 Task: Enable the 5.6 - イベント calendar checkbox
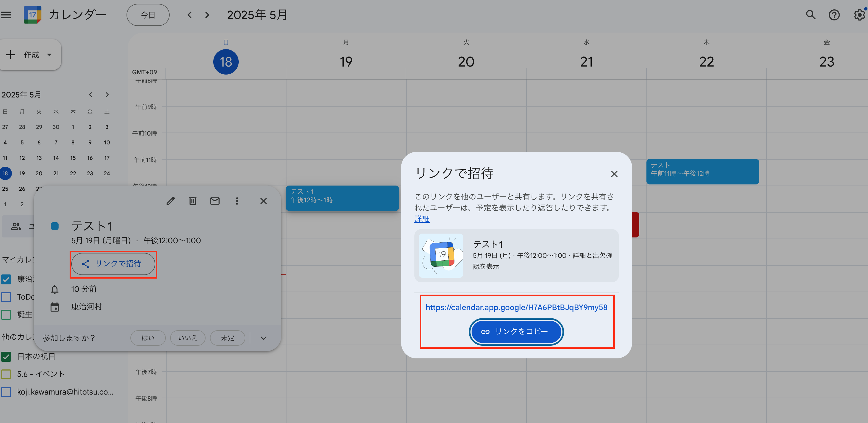(x=6, y=374)
